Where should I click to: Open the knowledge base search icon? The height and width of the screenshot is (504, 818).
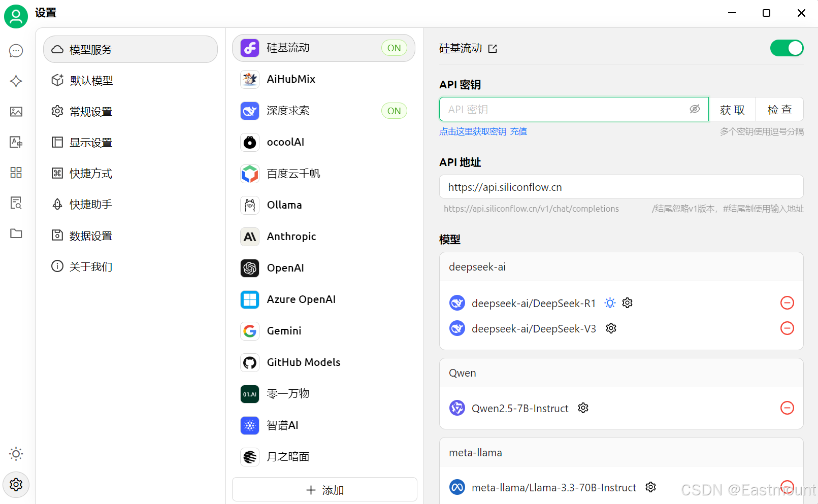coord(16,203)
